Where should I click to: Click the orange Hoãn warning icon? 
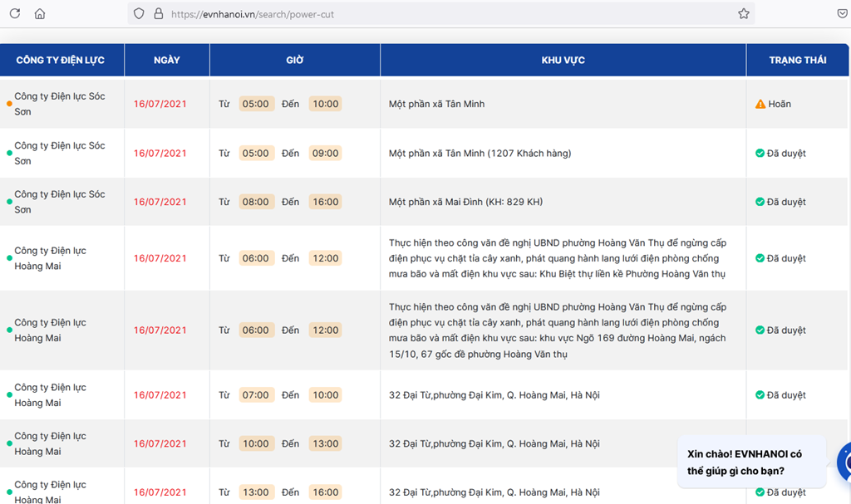click(760, 105)
